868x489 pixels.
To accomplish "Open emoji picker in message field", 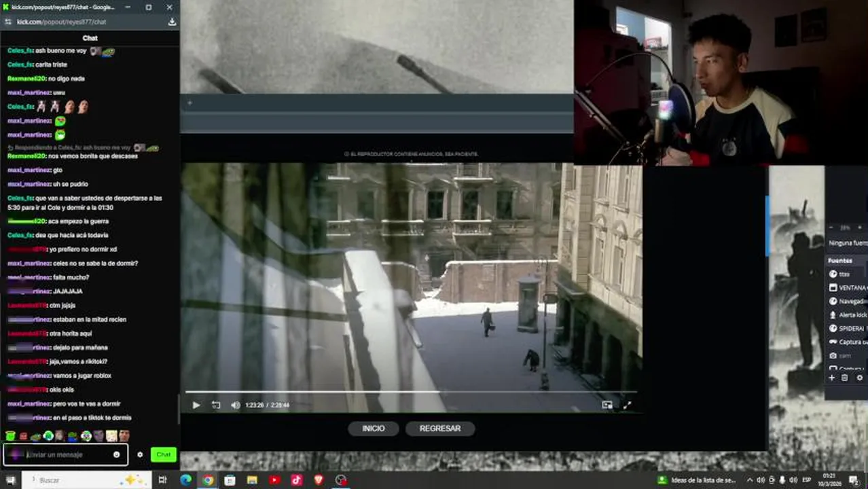I will pos(116,454).
